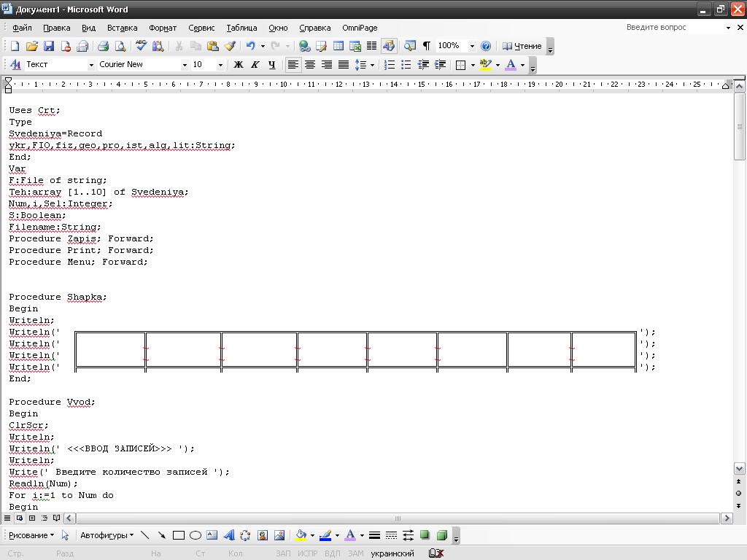Viewport: 747px width, 560px height.
Task: Click the numbered list icon
Action: click(390, 65)
